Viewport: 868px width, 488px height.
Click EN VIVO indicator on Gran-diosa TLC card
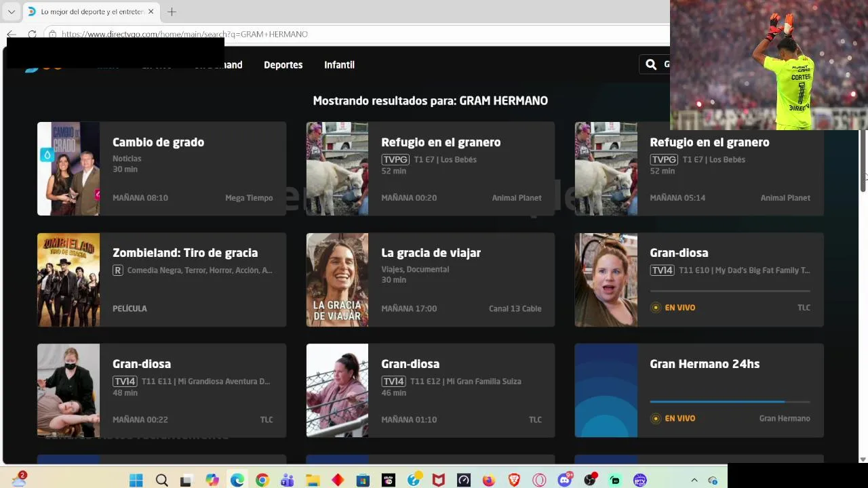tap(673, 308)
